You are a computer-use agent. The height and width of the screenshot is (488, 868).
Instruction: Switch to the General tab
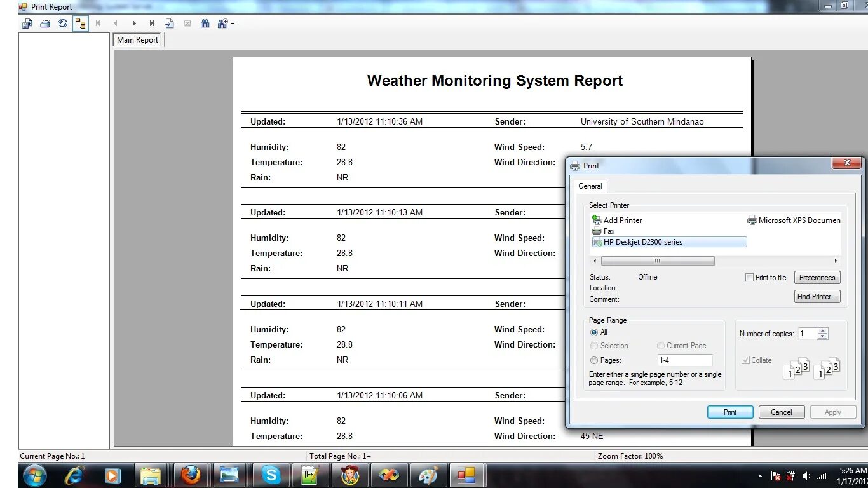pos(590,186)
